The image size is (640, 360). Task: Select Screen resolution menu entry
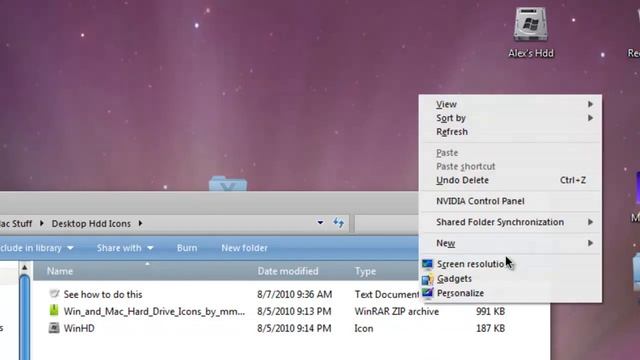(x=510, y=264)
